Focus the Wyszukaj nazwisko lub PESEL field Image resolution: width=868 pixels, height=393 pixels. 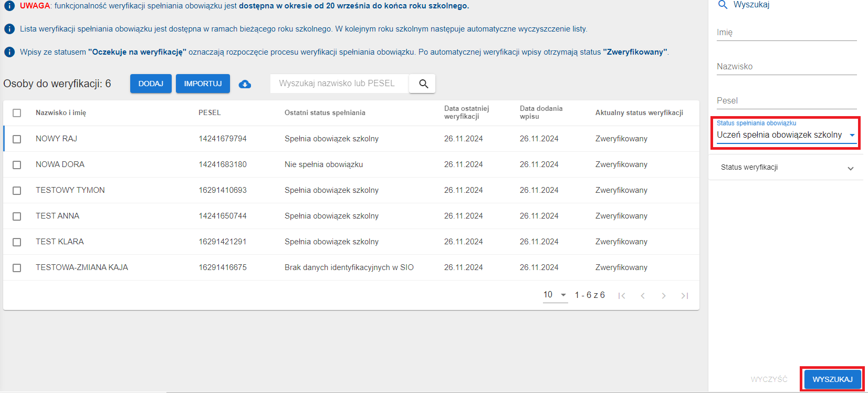coord(339,84)
